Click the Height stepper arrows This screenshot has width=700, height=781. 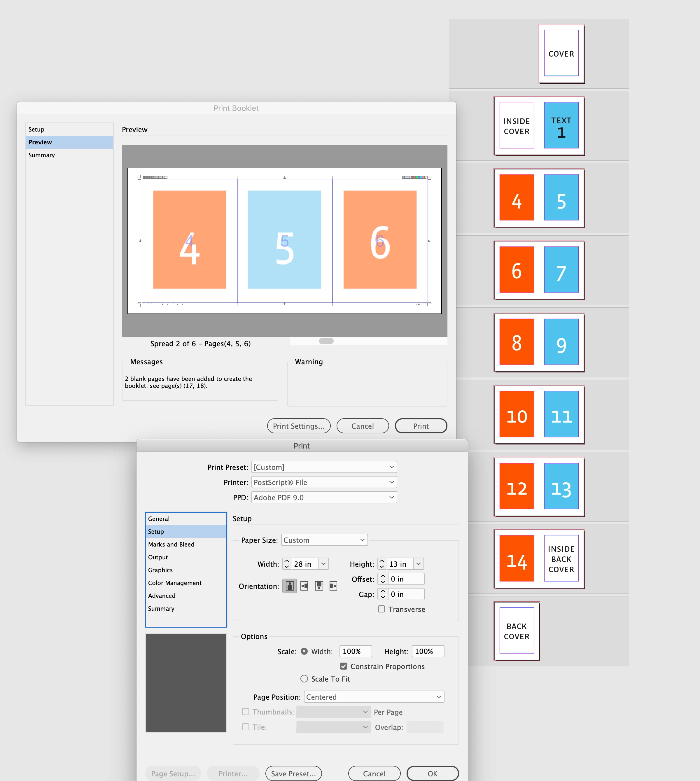(381, 564)
